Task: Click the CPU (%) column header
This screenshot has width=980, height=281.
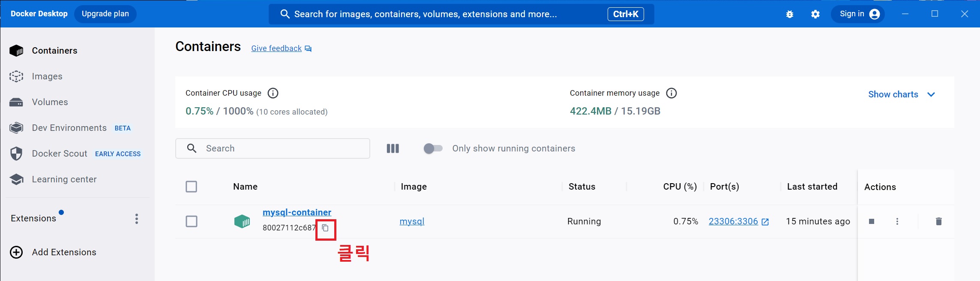Action: click(680, 187)
